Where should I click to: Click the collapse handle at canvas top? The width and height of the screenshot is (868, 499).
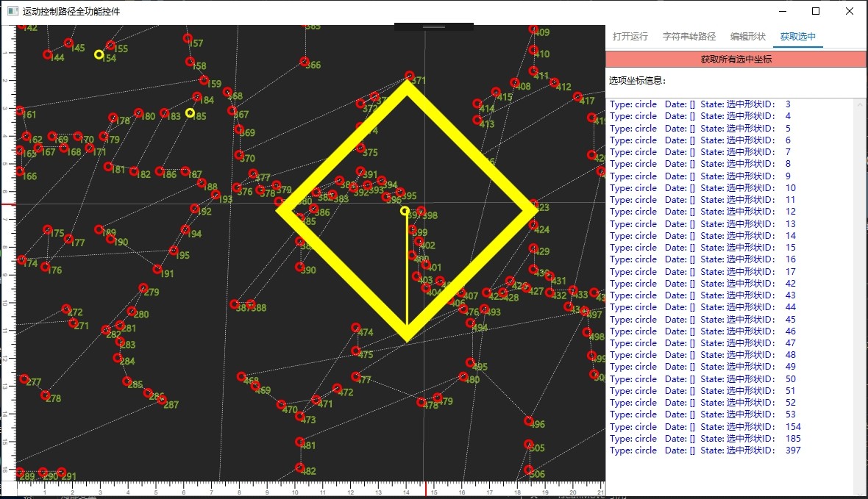pyautogui.click(x=434, y=26)
